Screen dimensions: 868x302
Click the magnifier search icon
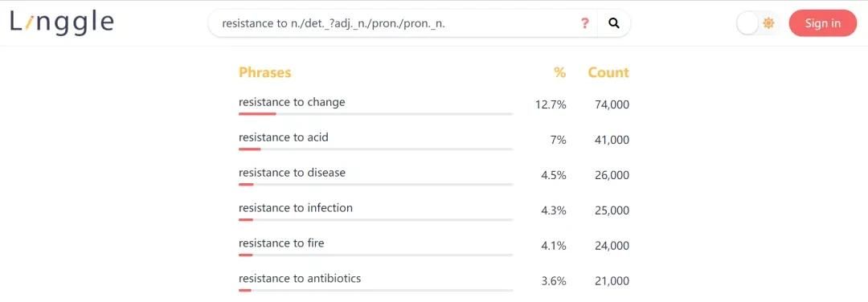click(x=613, y=23)
